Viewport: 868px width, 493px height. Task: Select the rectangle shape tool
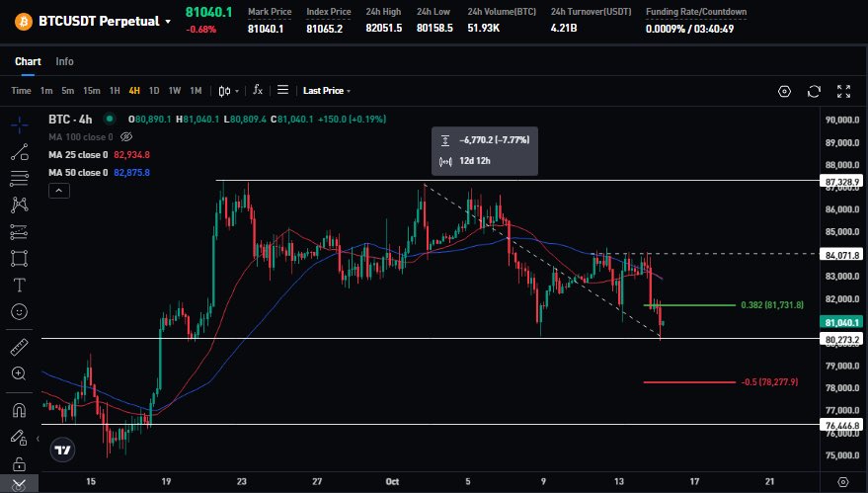point(19,258)
